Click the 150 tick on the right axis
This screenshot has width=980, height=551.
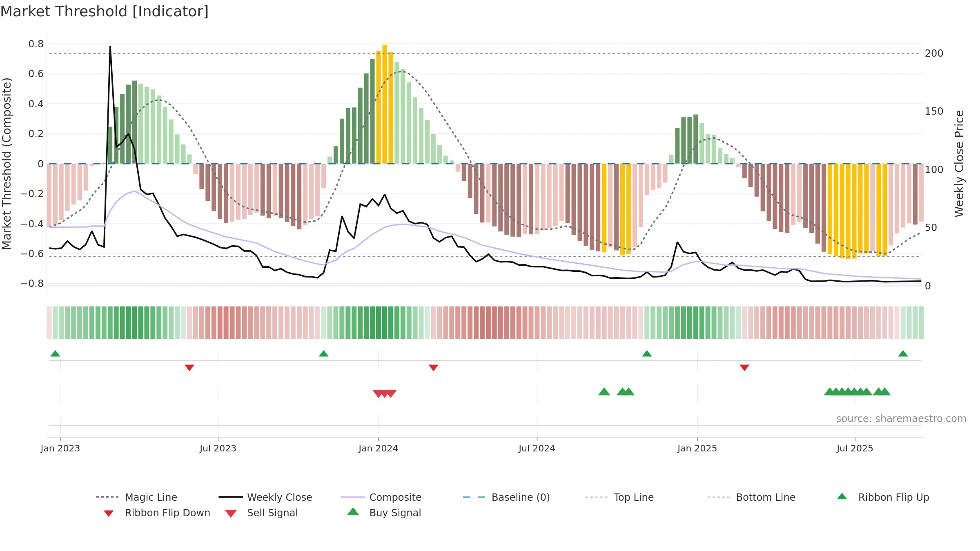[x=934, y=111]
